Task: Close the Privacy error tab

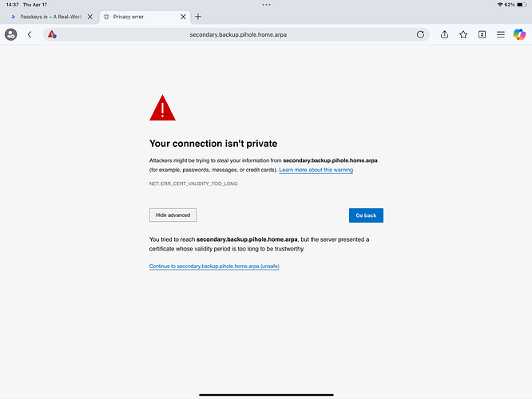Action: click(x=183, y=17)
